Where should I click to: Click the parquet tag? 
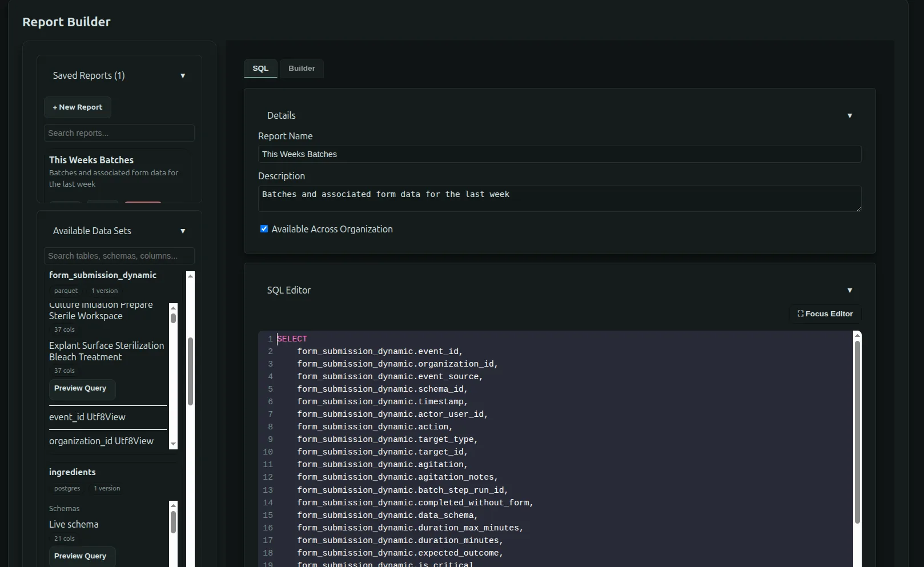(x=66, y=291)
